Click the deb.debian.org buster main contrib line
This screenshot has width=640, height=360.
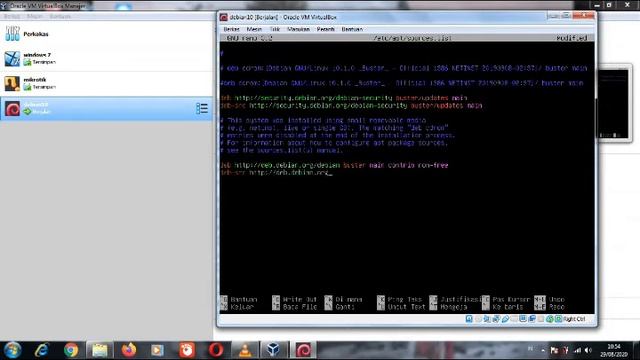click(334, 165)
